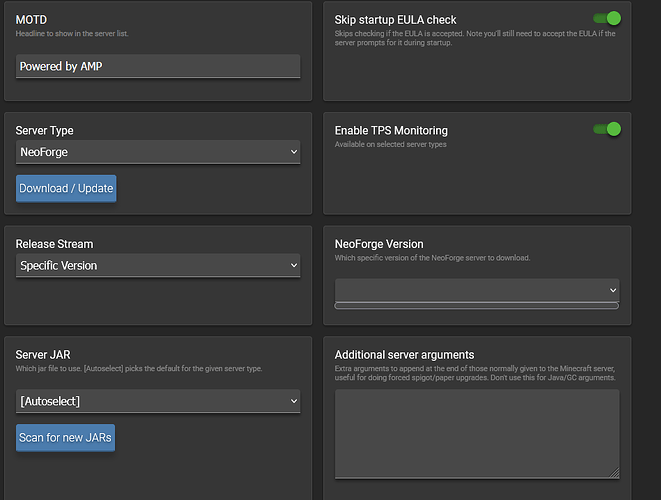Turn off the Enable TPS Monitoring toggle
This screenshot has width=661, height=500.
coord(606,129)
